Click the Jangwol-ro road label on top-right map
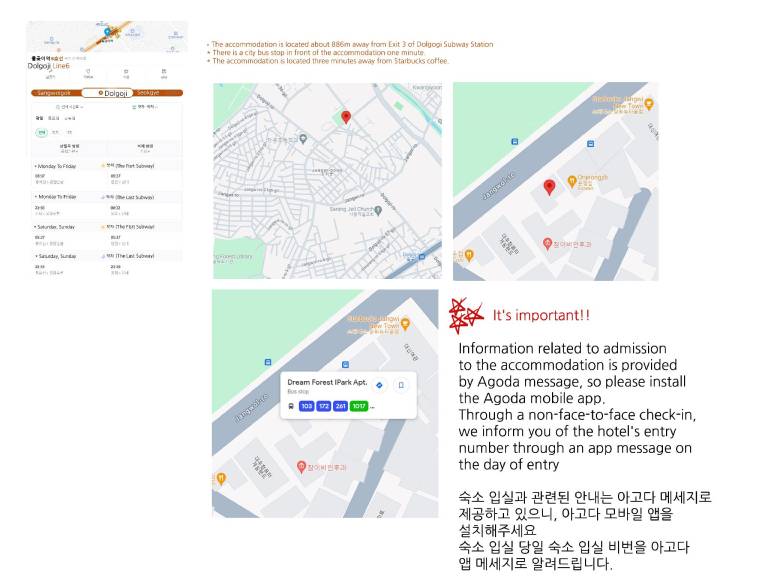 coord(498,186)
